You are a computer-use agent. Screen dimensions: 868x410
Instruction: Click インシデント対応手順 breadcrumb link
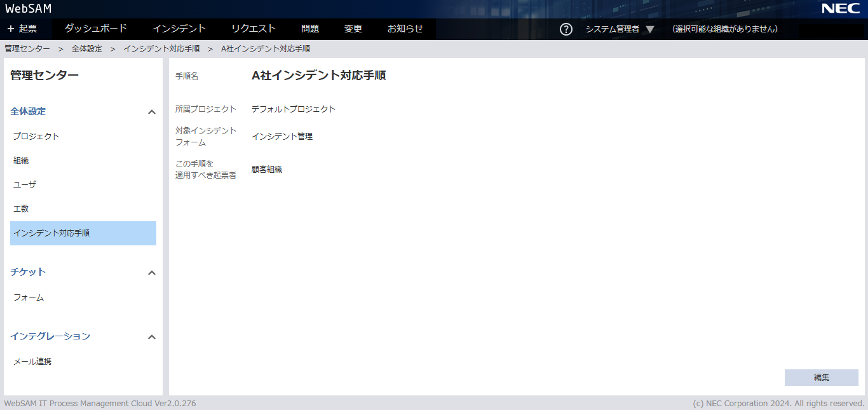pyautogui.click(x=161, y=49)
